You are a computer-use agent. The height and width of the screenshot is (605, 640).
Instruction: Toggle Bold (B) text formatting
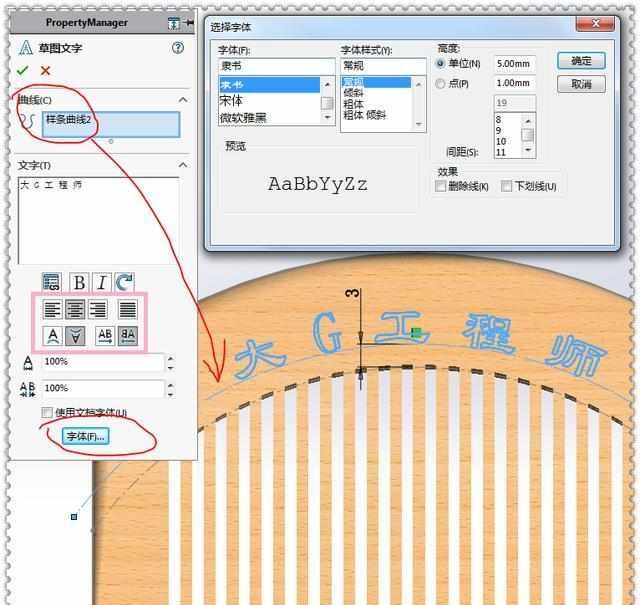click(x=80, y=282)
